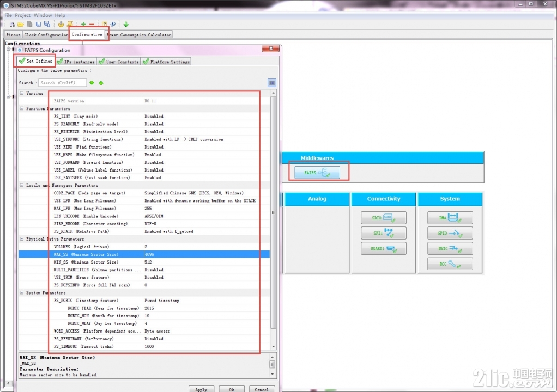Collapse the Physical Drive Parameters section
The height and width of the screenshot is (392, 557).
click(x=22, y=239)
